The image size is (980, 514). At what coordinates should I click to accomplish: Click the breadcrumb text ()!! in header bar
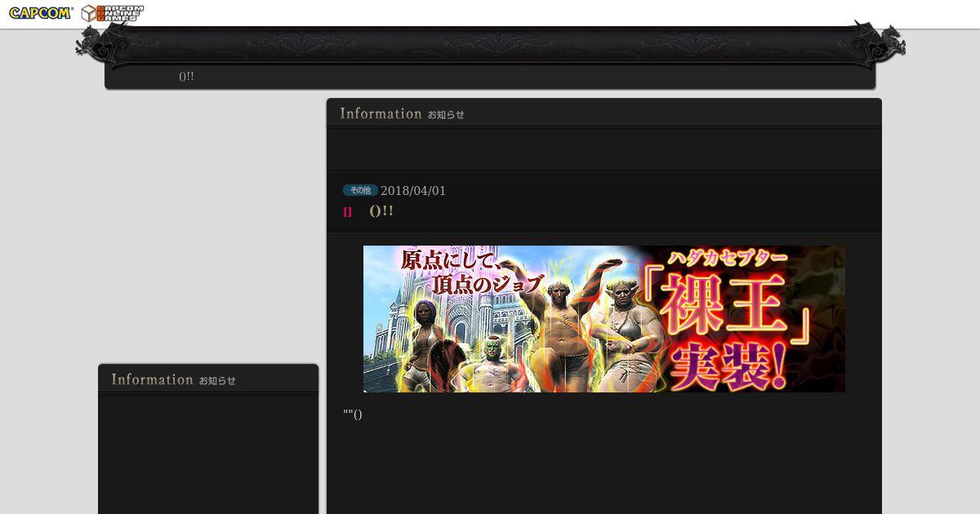point(186,77)
